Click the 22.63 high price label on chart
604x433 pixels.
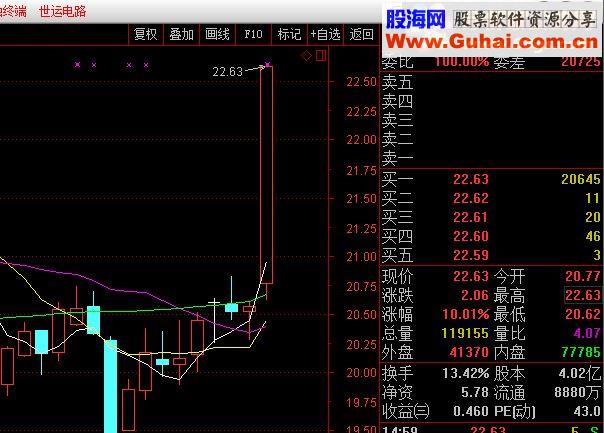coord(228,72)
